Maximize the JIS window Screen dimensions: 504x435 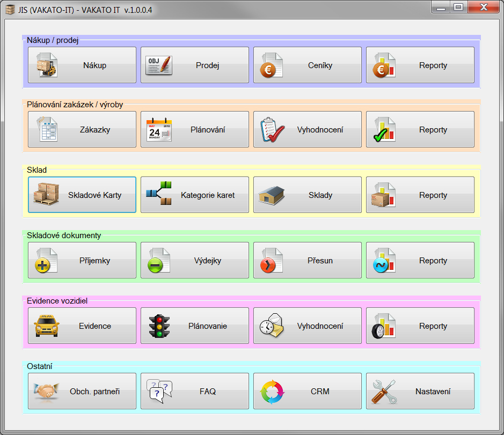tap(459, 7)
